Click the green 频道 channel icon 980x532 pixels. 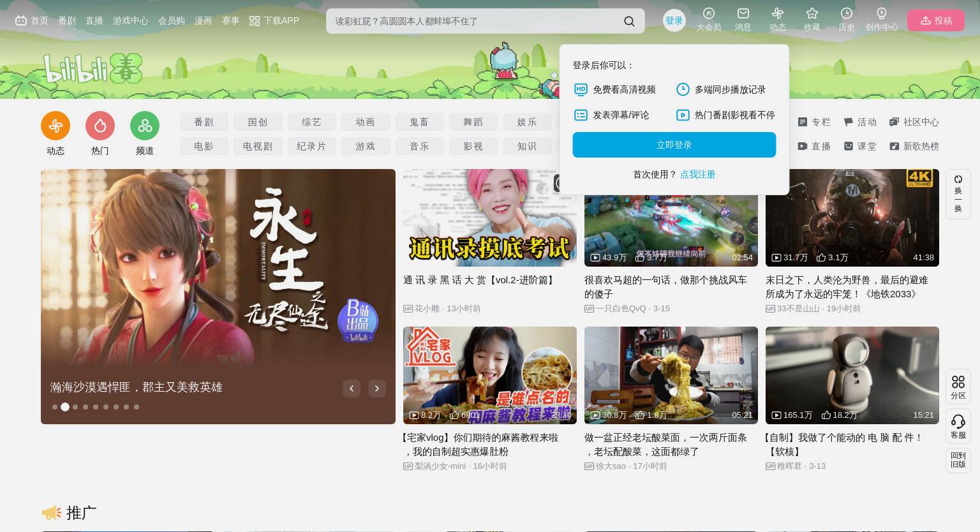coord(145,126)
